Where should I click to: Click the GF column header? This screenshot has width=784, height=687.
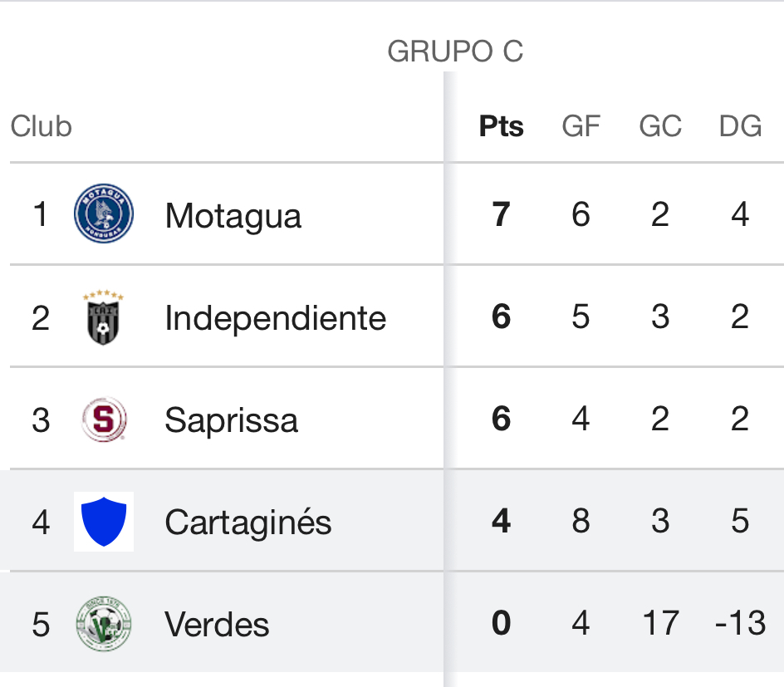click(x=581, y=126)
